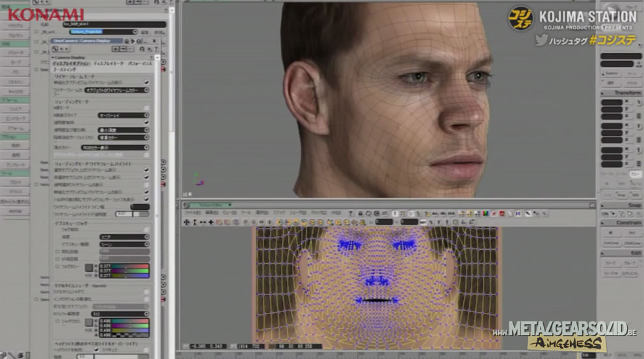The image size is (644, 359).
Task: Click the headphone-shaped icon in Camera Display toolbar
Action: pyautogui.click(x=142, y=49)
